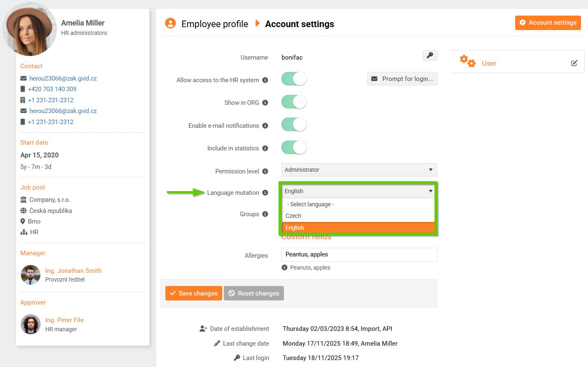Disable the Show in ORG switch

294,102
